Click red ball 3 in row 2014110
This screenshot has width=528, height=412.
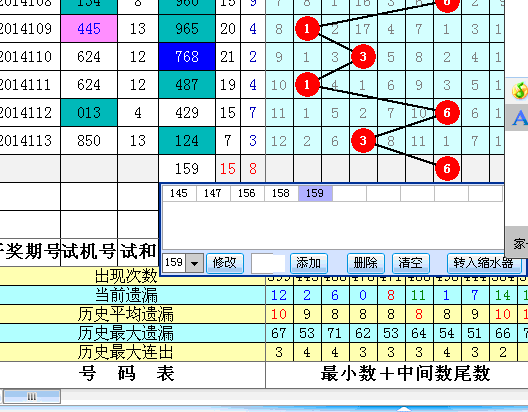(x=363, y=56)
